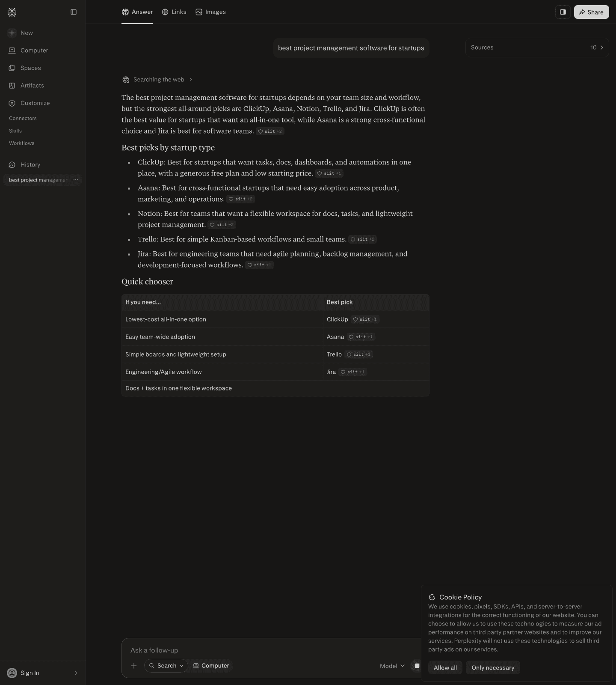Click the Perplexity logo icon
The image size is (616, 685).
click(12, 12)
